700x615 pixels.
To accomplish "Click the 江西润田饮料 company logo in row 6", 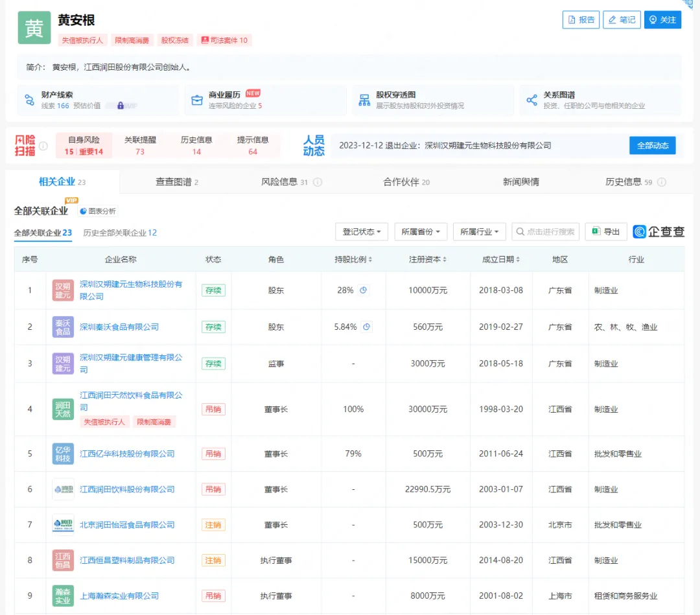I will [x=63, y=489].
